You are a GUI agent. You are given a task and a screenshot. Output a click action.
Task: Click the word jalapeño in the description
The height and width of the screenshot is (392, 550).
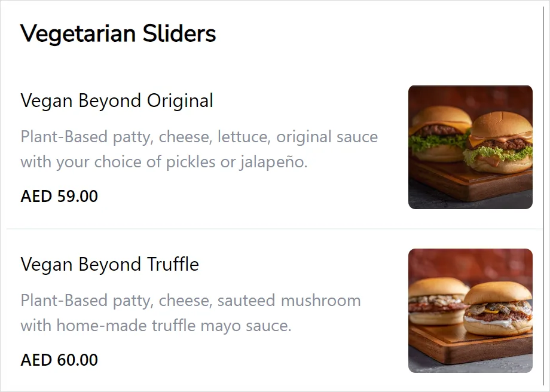click(x=274, y=162)
